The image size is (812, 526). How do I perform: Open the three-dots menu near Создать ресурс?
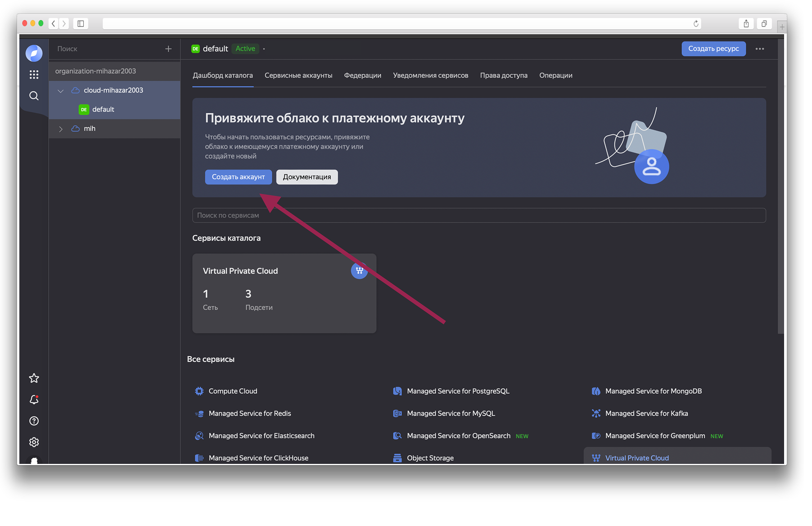760,49
